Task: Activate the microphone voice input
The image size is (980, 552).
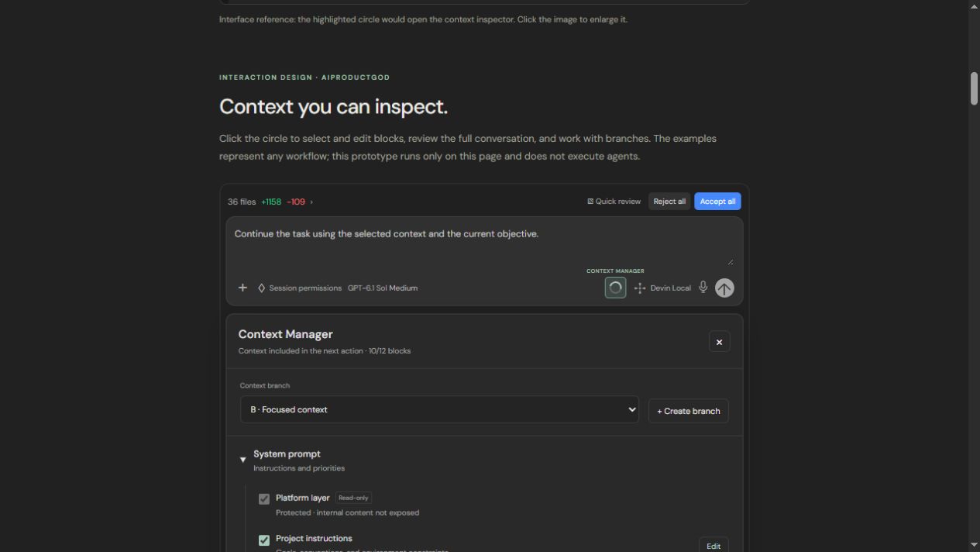Action: click(703, 287)
